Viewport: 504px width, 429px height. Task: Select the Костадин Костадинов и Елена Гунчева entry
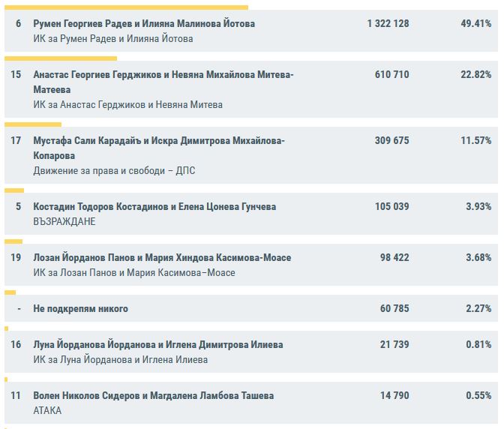[x=154, y=207]
